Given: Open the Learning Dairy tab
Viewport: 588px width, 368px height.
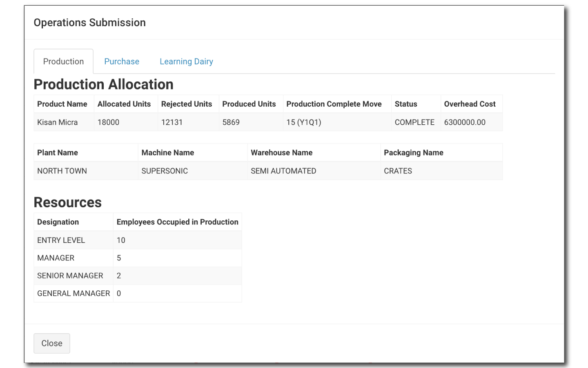Looking at the screenshot, I should (186, 61).
